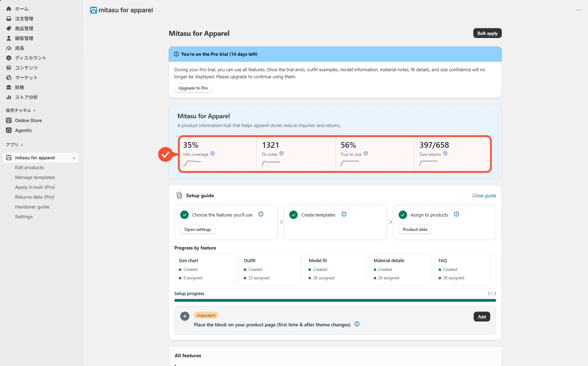The image size is (588, 366).
Task: Click the Outfit feature card
Action: coord(270,269)
